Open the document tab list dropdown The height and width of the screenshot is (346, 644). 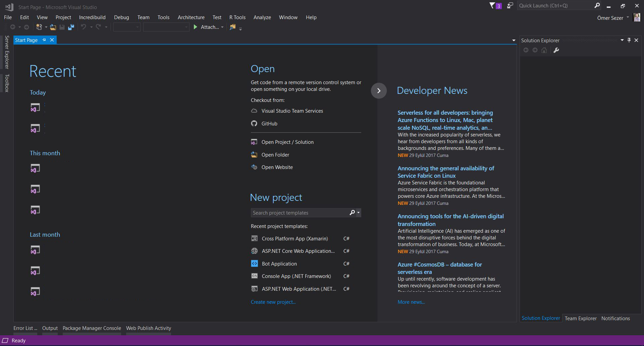(514, 40)
